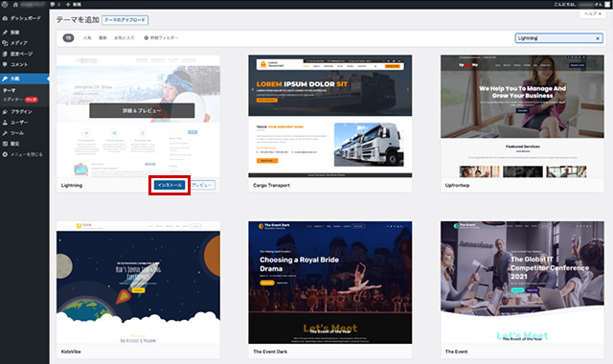Switch to the 人気 filter tab

click(87, 38)
